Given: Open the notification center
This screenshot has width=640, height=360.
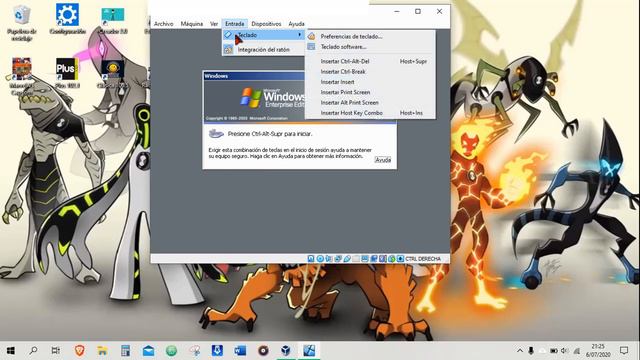Looking at the screenshot, I should coord(624,351).
